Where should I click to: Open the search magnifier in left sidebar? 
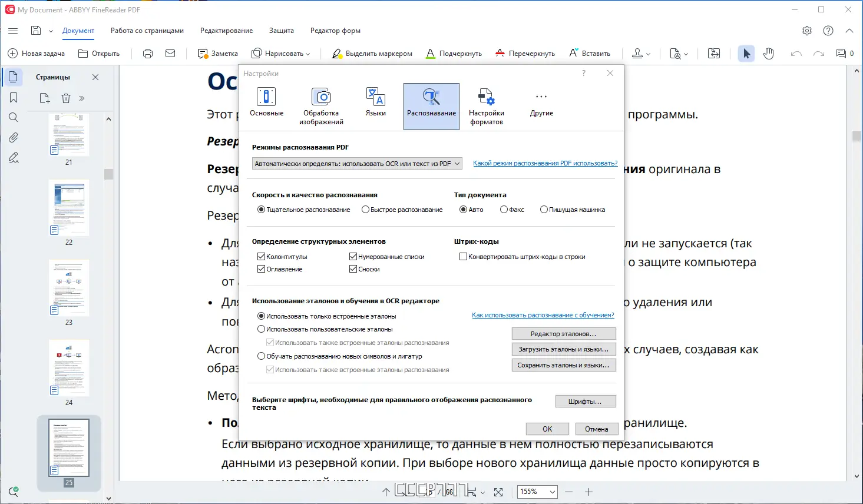click(13, 117)
